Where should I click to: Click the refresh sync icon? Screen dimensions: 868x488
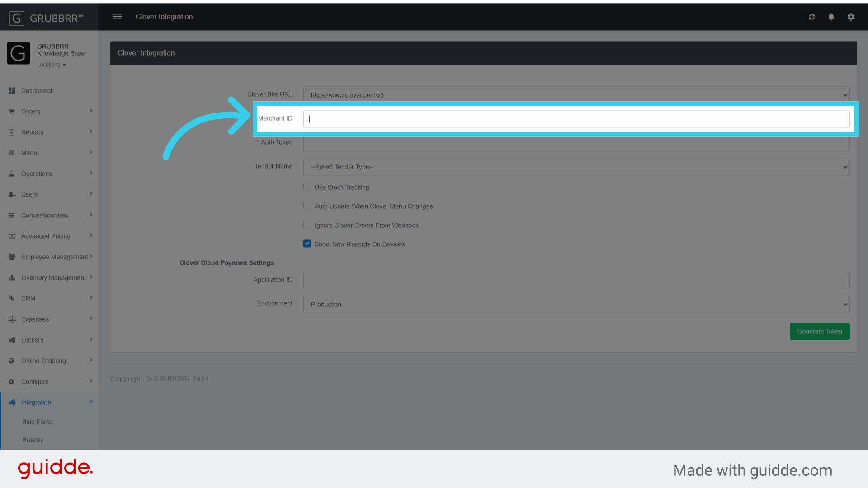(812, 17)
